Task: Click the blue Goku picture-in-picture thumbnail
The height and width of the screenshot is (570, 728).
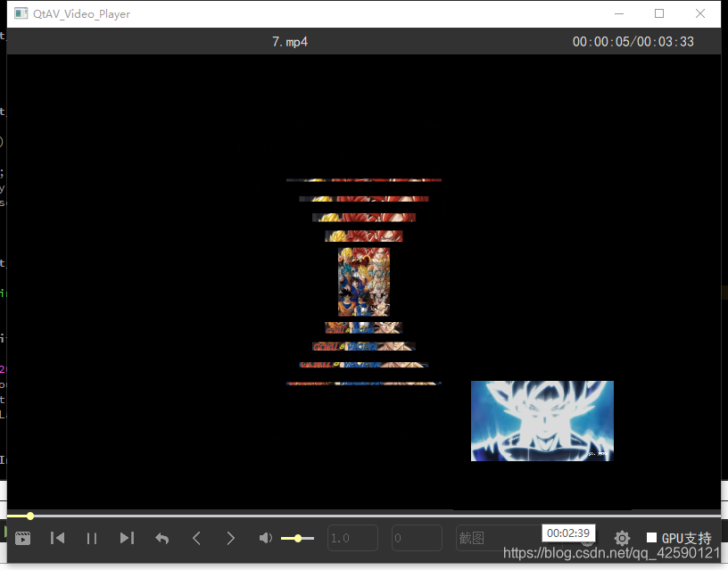Action: pos(542,421)
